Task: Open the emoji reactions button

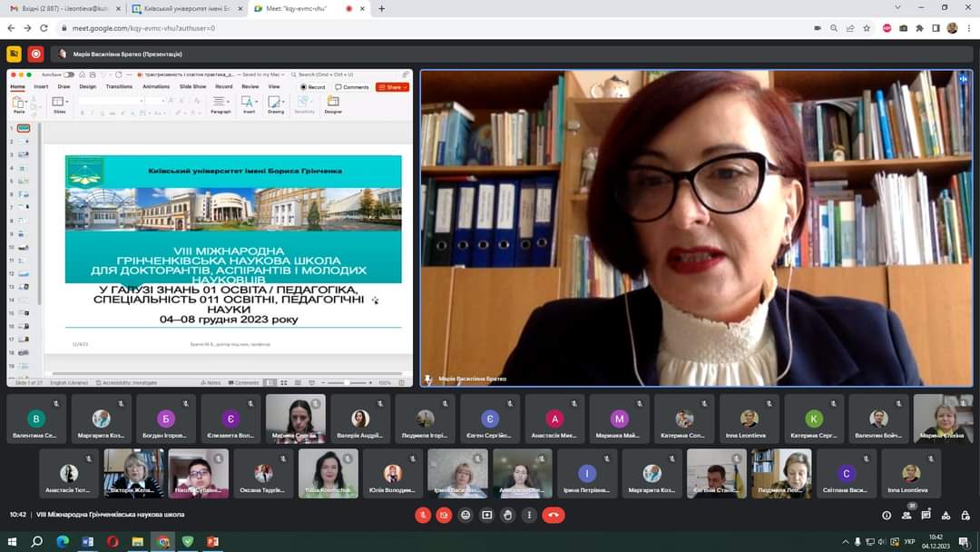Action: [465, 515]
